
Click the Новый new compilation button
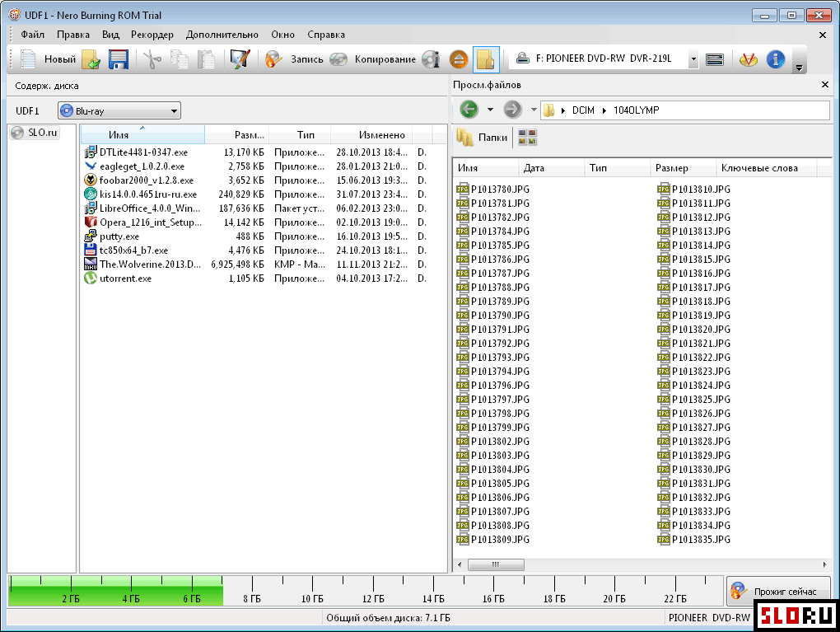(x=49, y=59)
